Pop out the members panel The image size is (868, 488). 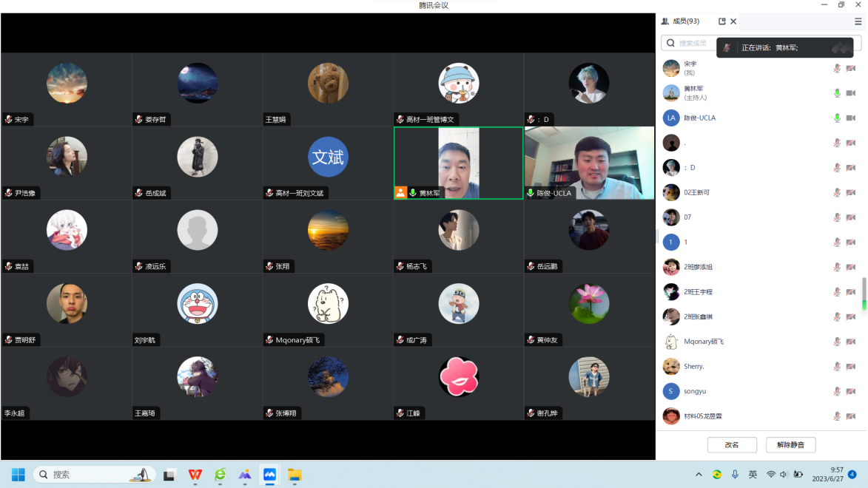tap(722, 21)
